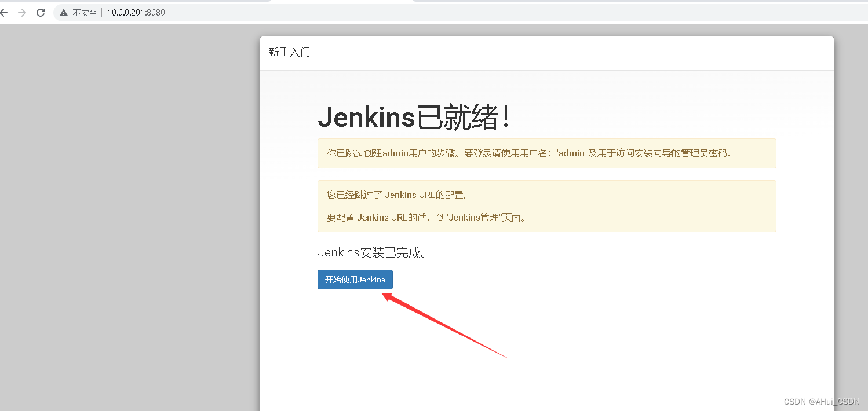Click the gray backdrop left of dialog
868x411 pixels.
click(x=127, y=220)
